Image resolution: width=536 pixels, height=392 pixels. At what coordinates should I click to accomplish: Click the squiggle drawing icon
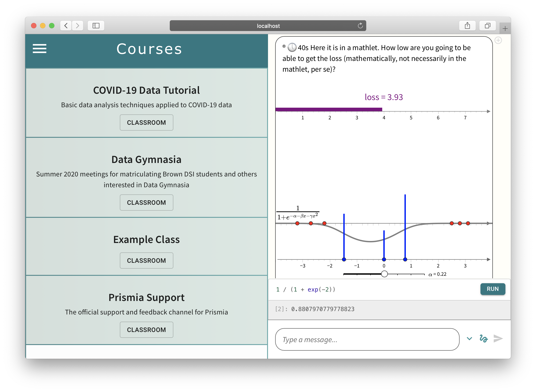tap(483, 338)
